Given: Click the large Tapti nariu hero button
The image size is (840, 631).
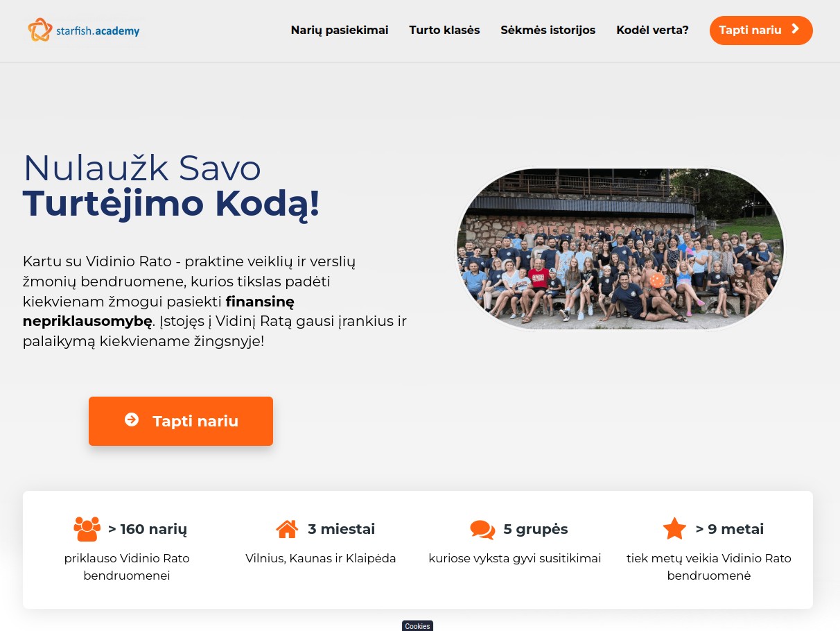Looking at the screenshot, I should coord(181,421).
